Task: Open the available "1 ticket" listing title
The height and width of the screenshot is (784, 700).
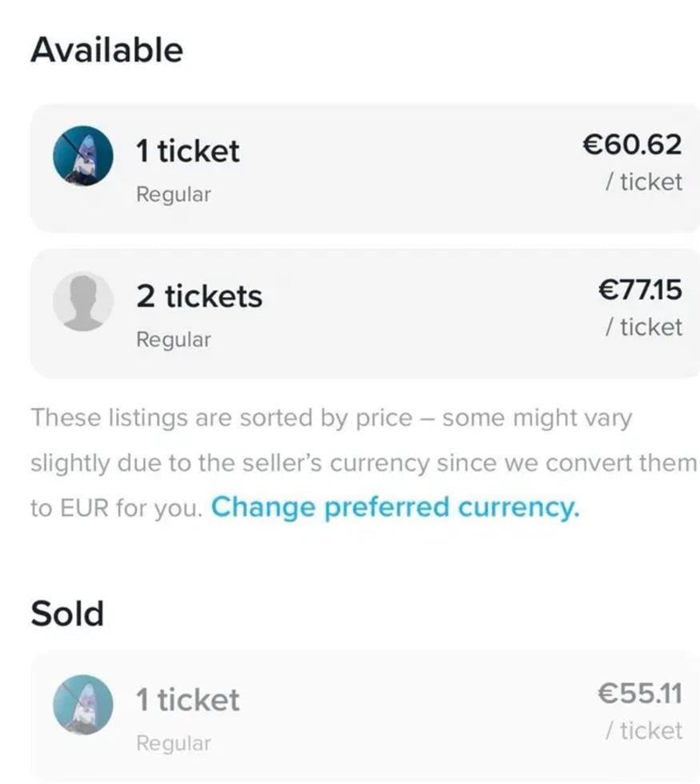Action: click(187, 150)
